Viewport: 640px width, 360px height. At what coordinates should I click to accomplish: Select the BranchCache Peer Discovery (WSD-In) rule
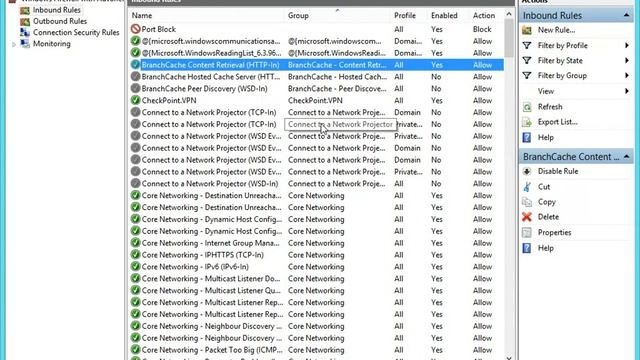coord(204,89)
